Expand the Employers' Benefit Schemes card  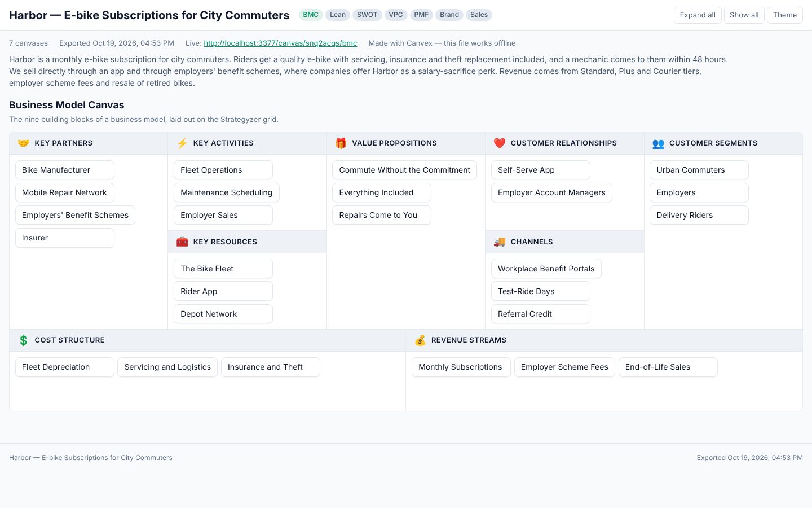(x=75, y=215)
